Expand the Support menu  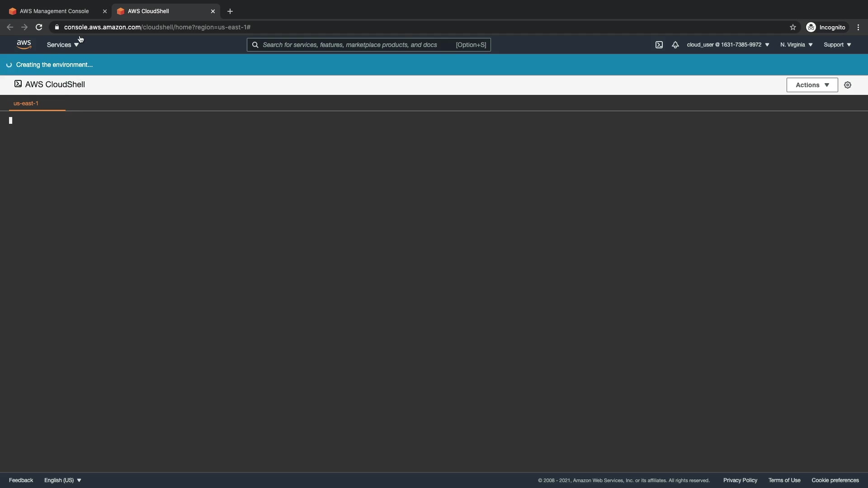pos(837,45)
